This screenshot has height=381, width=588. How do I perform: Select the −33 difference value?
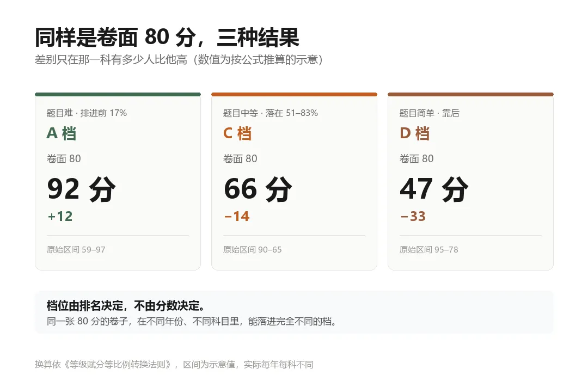click(x=413, y=217)
